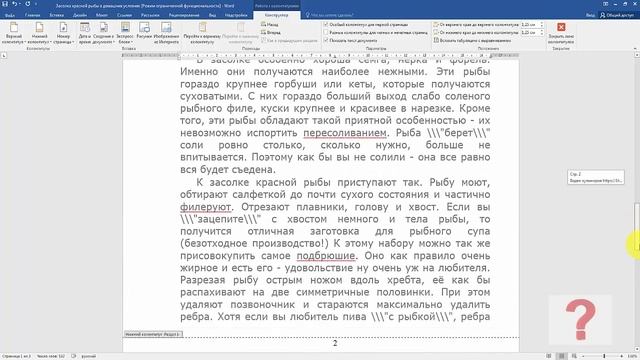Toggle different odd and even pages checkbox
The width and height of the screenshot is (640, 360).
(x=326, y=32)
